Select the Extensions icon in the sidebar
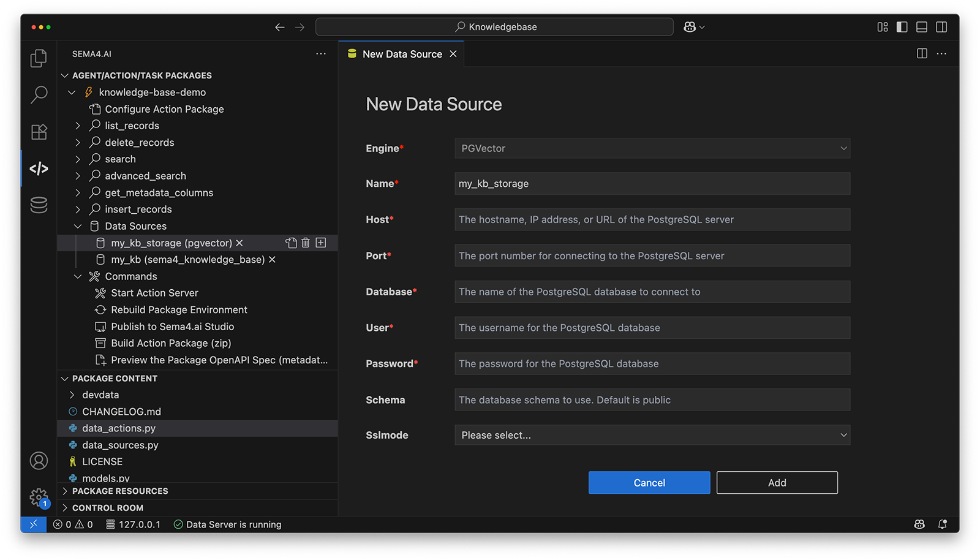980x560 pixels. (x=39, y=132)
